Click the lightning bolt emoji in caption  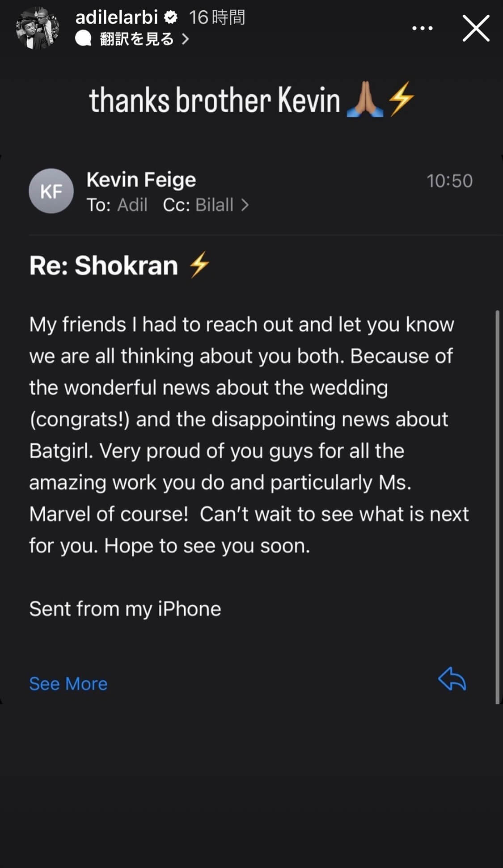click(x=401, y=99)
